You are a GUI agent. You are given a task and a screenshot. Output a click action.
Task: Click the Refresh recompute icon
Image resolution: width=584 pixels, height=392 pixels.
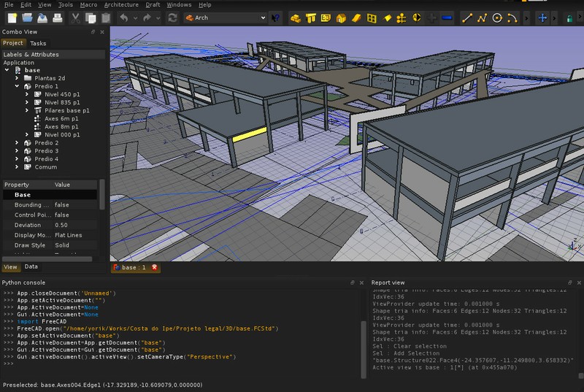(x=172, y=18)
